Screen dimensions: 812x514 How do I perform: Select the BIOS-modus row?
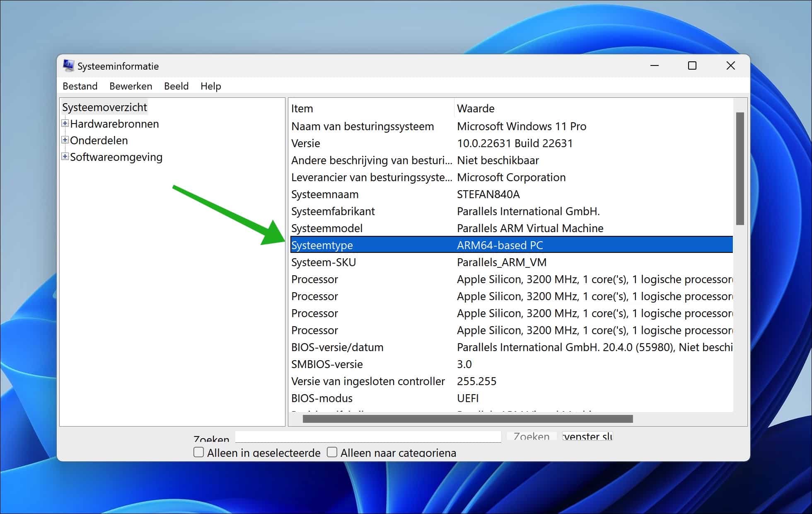point(322,398)
